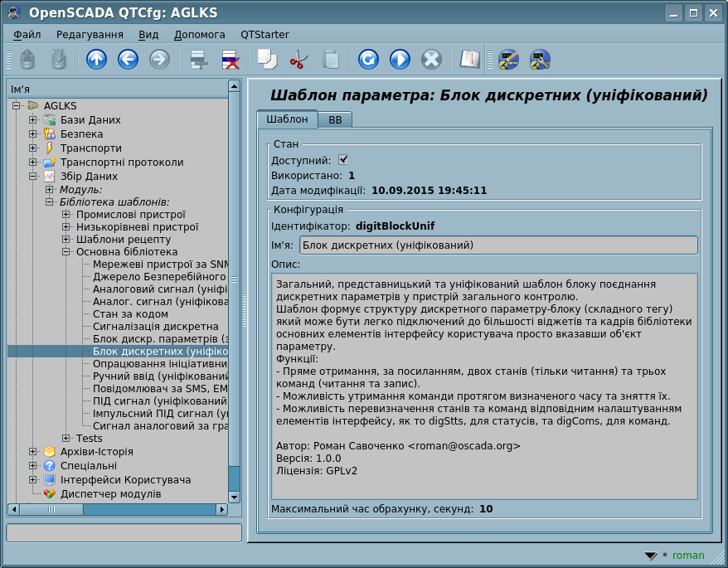Expand the 'Архіви-Історія' tree node
This screenshot has height=568, width=728.
point(33,452)
